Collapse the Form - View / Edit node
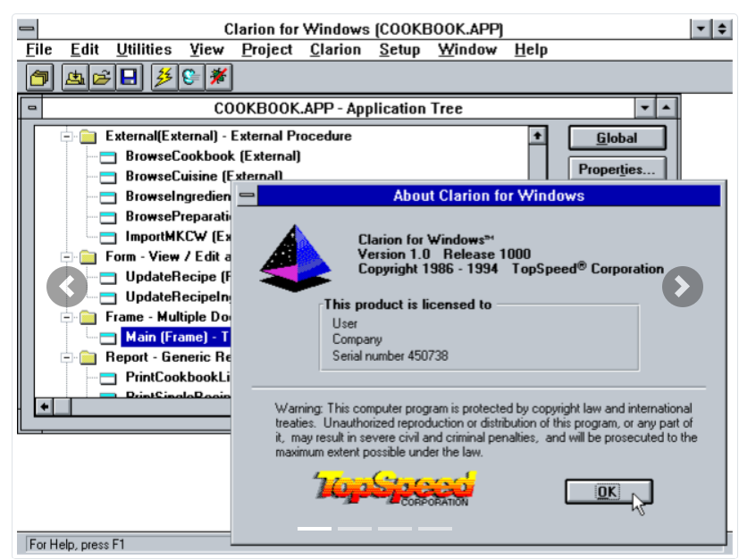739x560 pixels. click(x=66, y=257)
